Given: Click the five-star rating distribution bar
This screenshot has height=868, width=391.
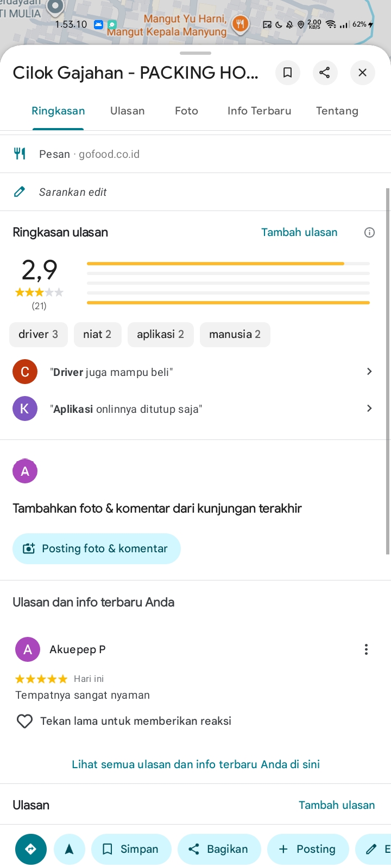Looking at the screenshot, I should 228,264.
